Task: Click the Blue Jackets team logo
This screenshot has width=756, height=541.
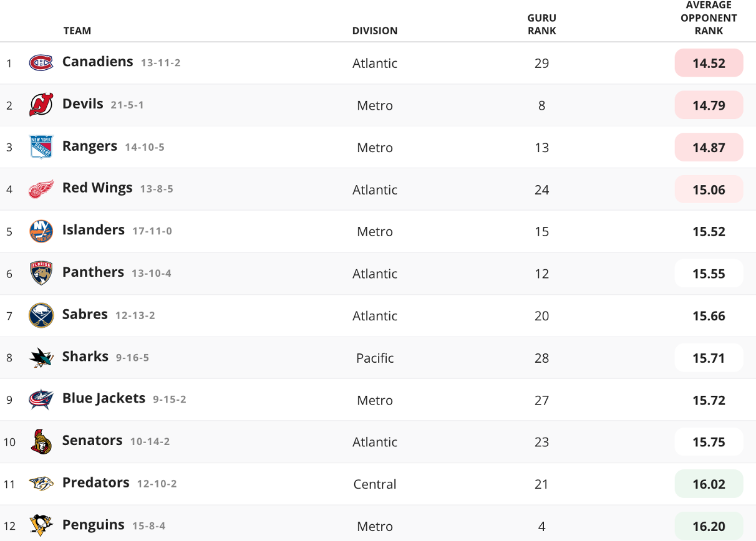Action: pyautogui.click(x=41, y=400)
